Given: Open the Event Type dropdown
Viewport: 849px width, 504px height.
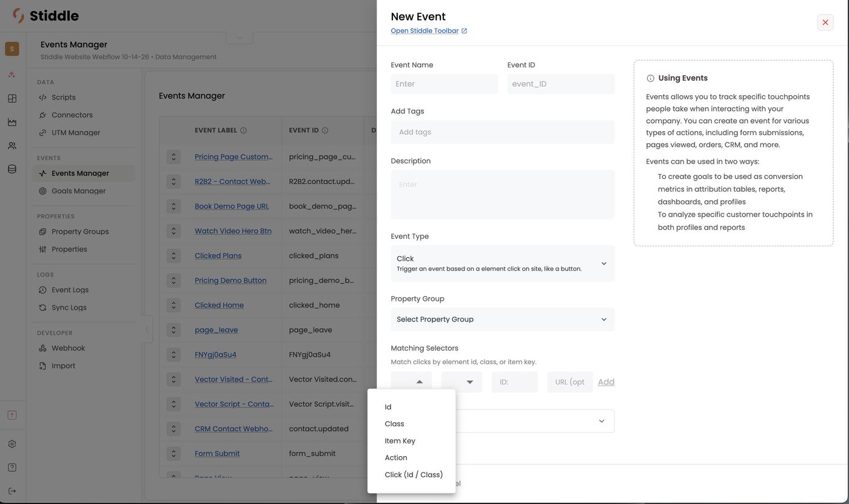Looking at the screenshot, I should [503, 263].
